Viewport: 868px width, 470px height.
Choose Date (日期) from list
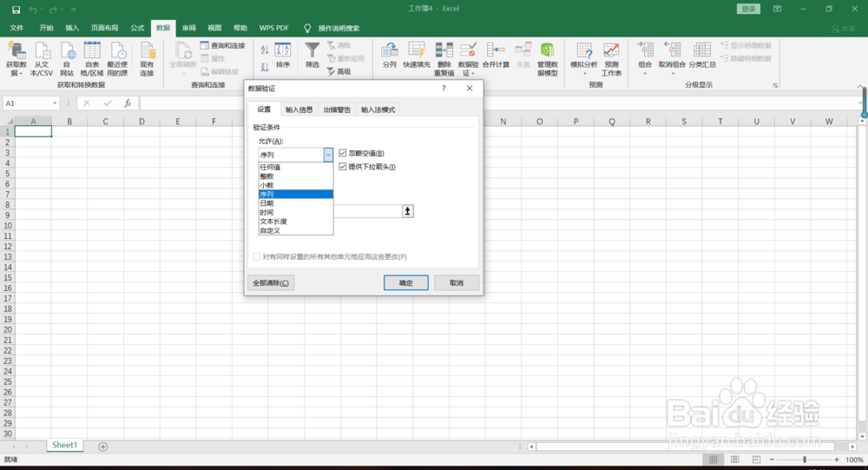click(x=296, y=203)
